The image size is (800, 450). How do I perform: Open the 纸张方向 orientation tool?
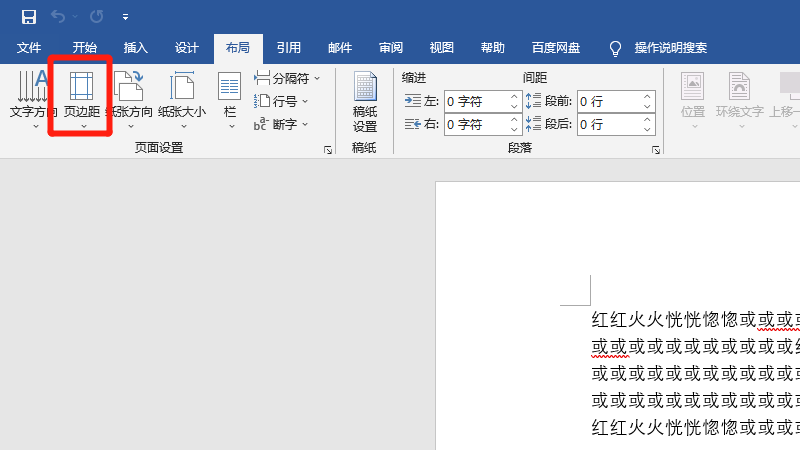pos(130,100)
